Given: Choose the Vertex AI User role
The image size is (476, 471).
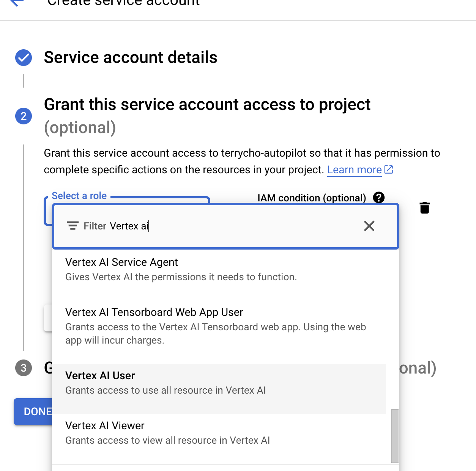Looking at the screenshot, I should pos(219,389).
